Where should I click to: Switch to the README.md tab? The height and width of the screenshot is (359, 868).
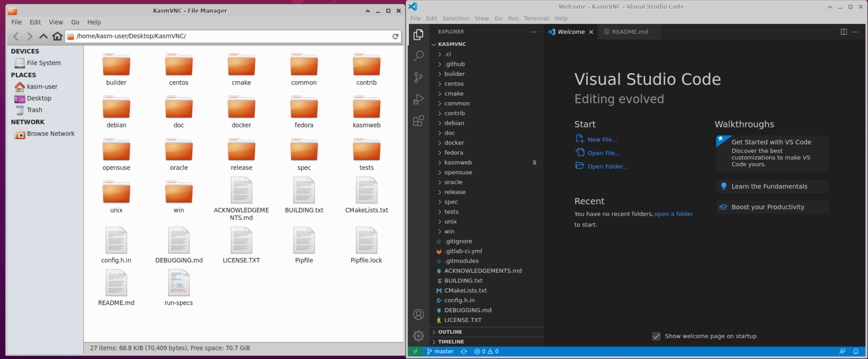(x=630, y=31)
